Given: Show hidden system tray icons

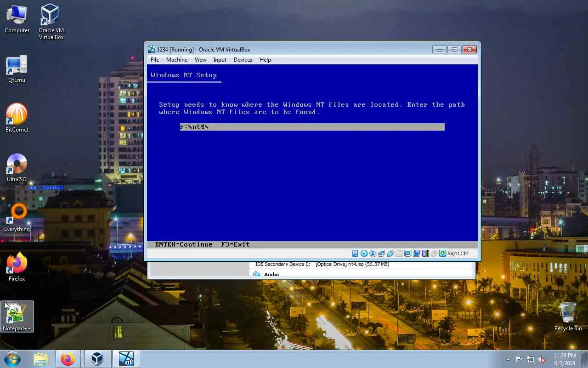Looking at the screenshot, I should (508, 359).
